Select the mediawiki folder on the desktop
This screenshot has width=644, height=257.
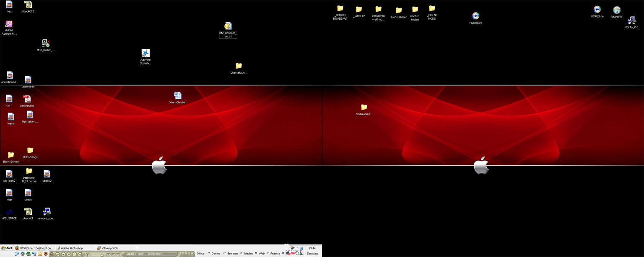(x=364, y=108)
